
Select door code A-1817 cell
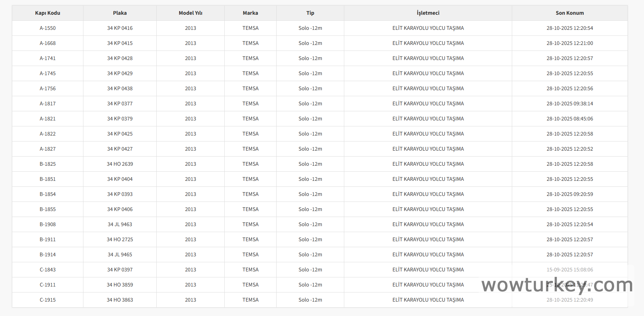click(x=48, y=104)
